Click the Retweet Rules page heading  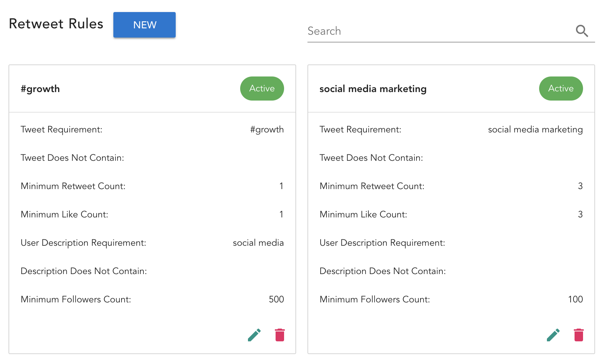click(x=56, y=24)
